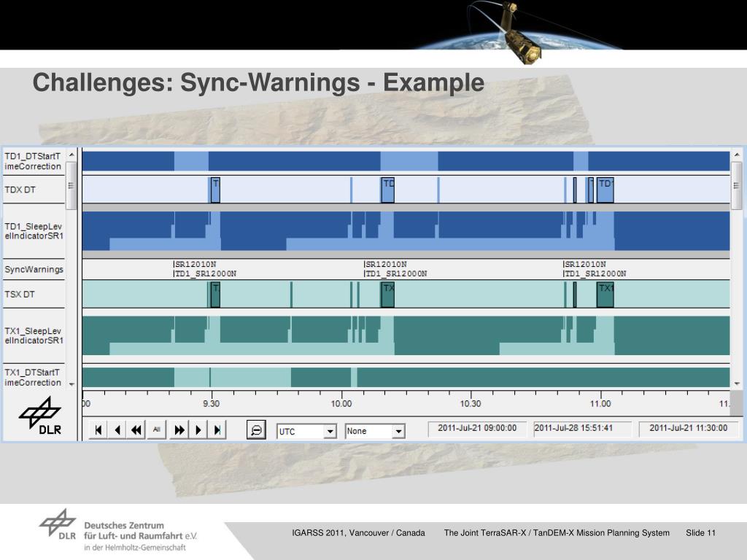Rewind the timeline with double-left arrows
The height and width of the screenshot is (560, 747).
(136, 430)
